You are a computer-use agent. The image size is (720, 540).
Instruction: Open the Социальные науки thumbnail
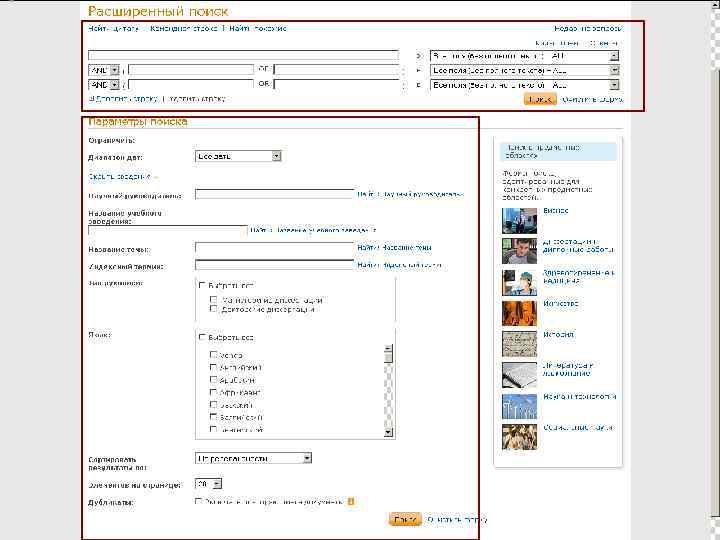pos(519,437)
